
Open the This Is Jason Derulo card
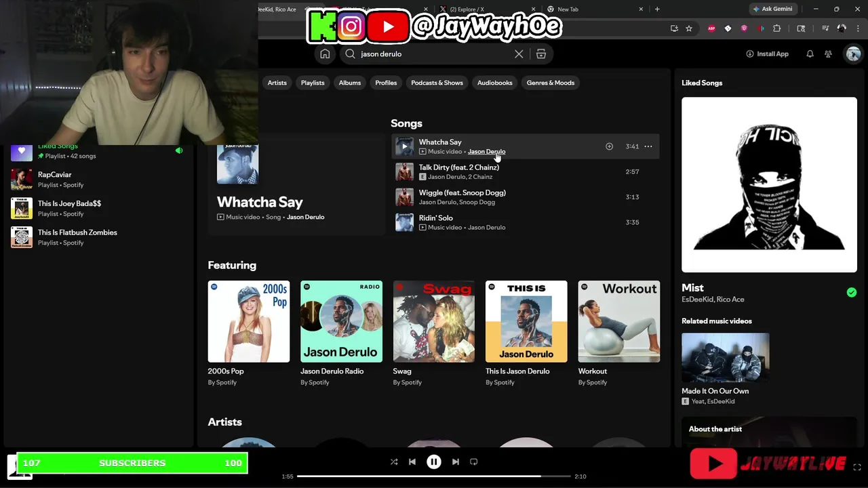tap(526, 333)
